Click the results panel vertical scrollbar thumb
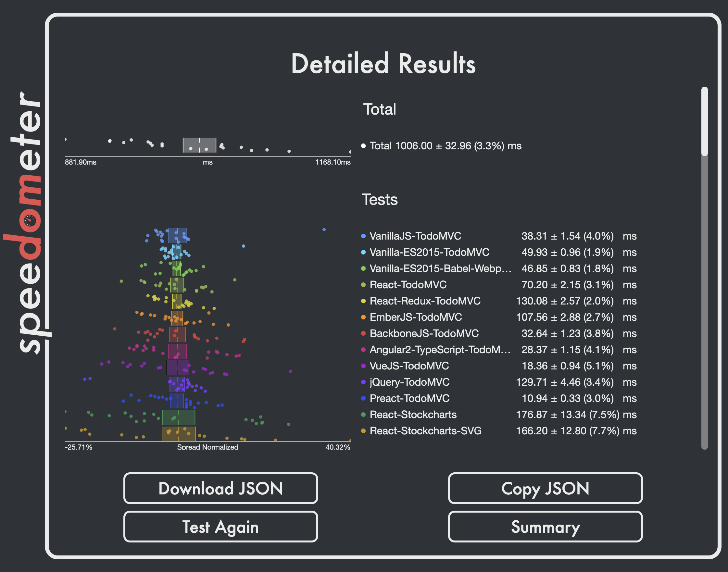The height and width of the screenshot is (572, 728). pyautogui.click(x=705, y=121)
